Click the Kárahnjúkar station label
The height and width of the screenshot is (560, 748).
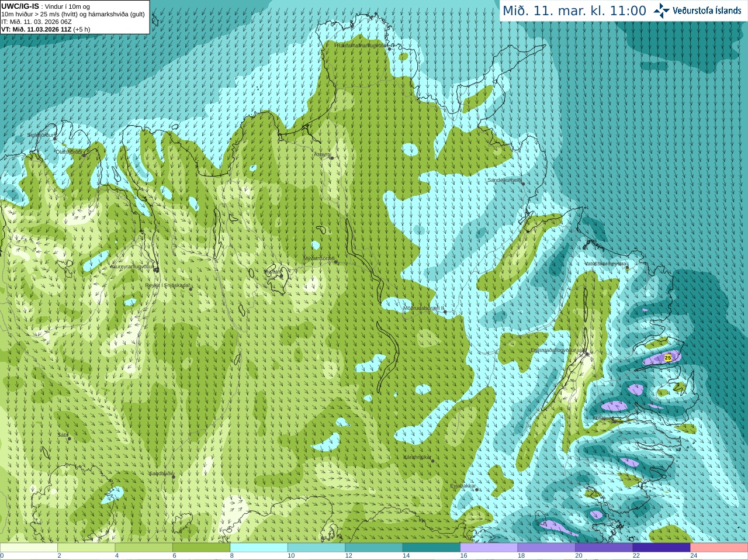pos(417,457)
